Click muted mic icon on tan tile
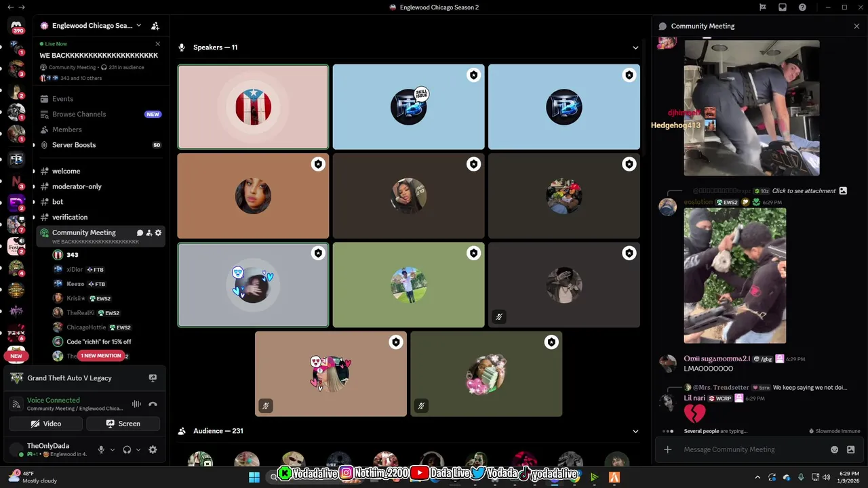 tap(266, 406)
